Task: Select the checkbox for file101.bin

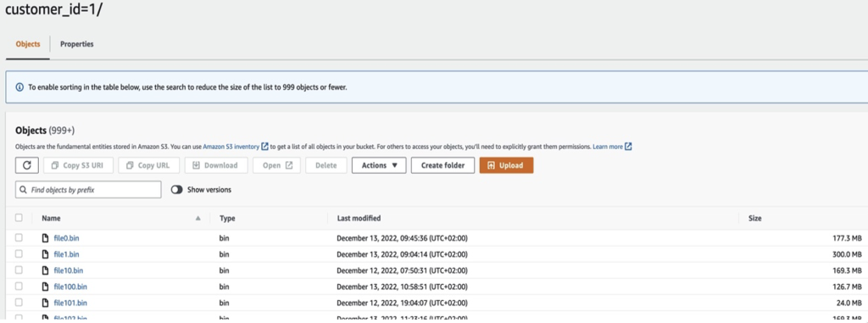Action: click(x=19, y=303)
